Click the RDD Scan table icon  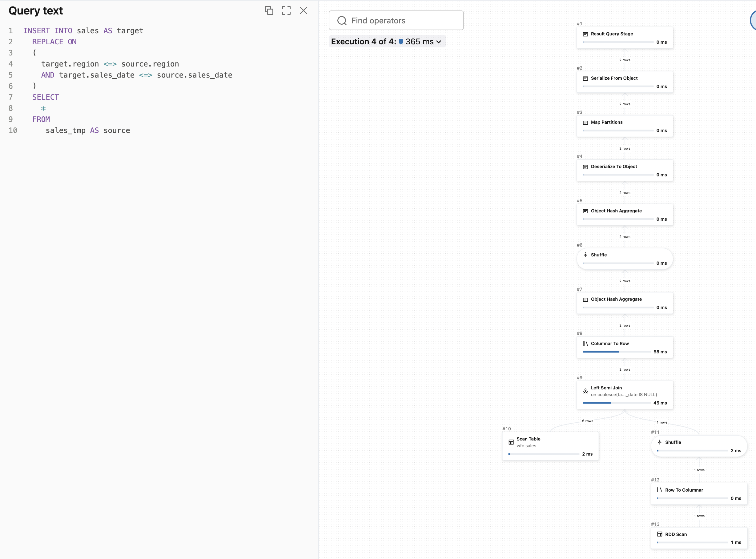pos(659,534)
